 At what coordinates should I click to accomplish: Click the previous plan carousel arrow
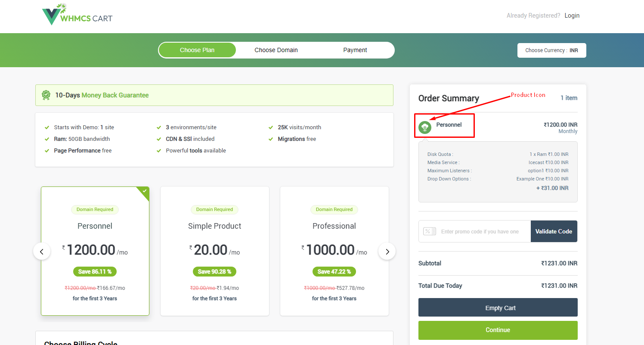42,252
